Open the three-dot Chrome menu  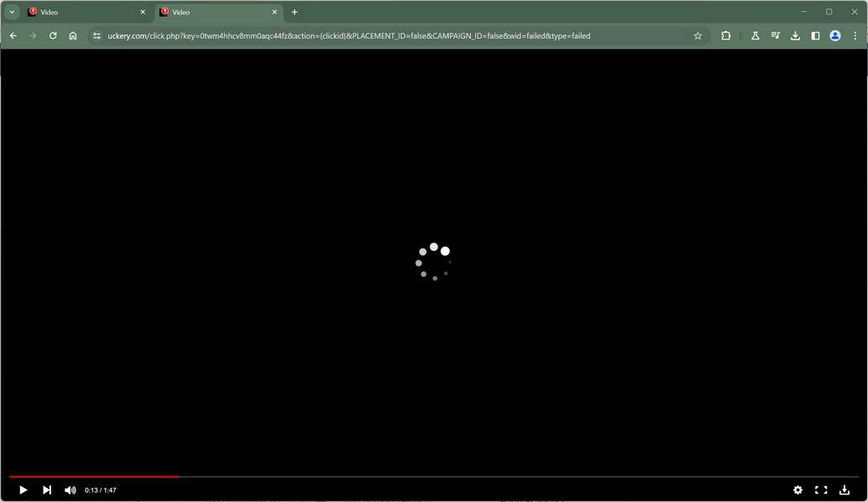pyautogui.click(x=855, y=35)
